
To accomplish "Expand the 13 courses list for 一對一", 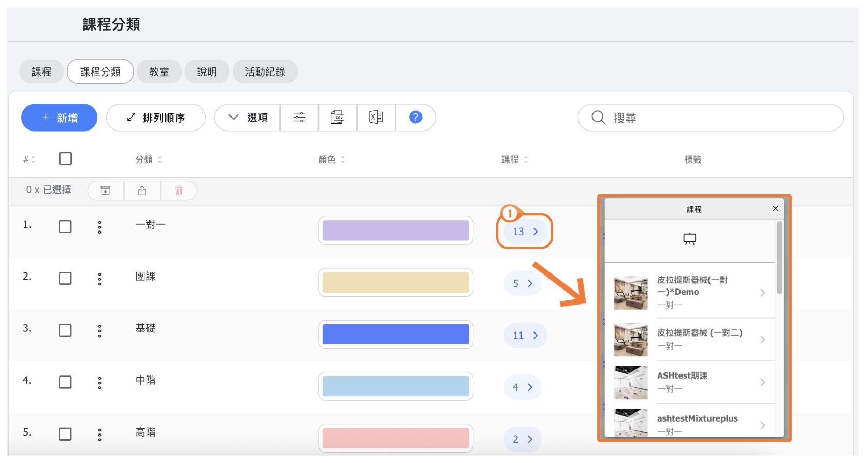I will pos(525,232).
